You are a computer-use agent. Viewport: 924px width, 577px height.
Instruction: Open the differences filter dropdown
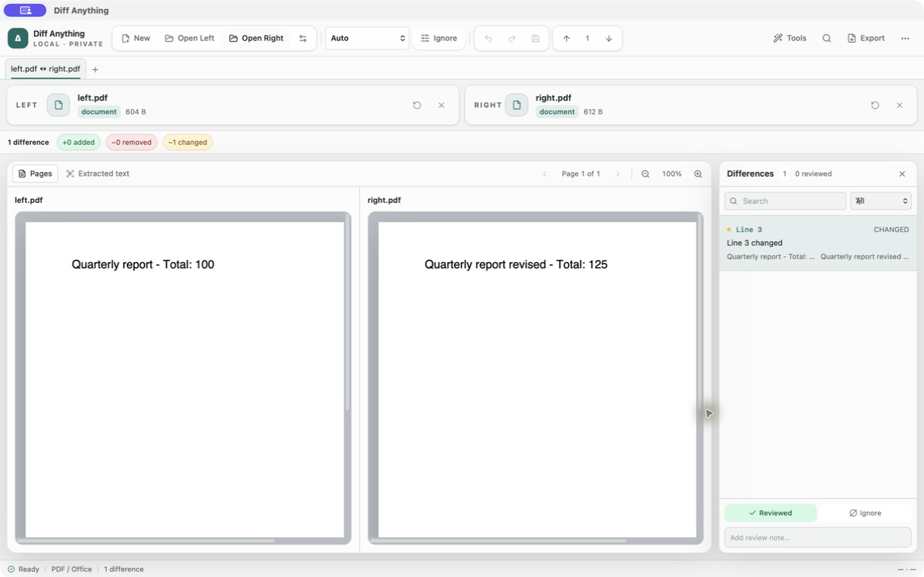coord(880,201)
